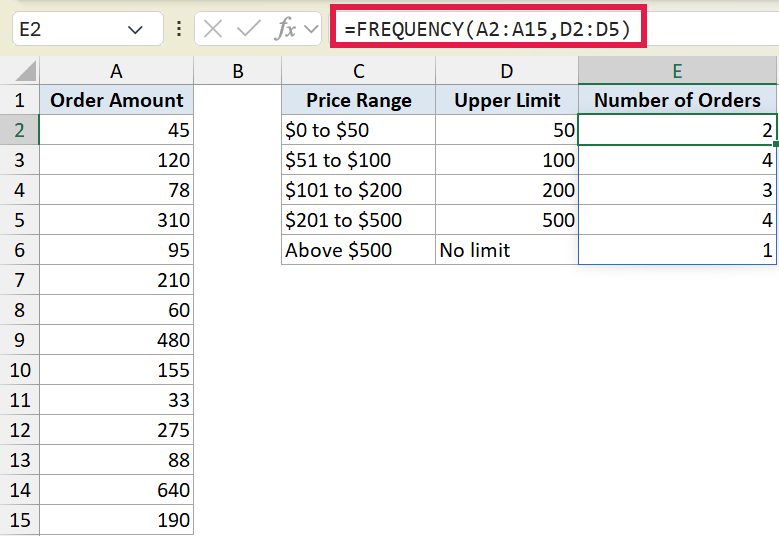Select cell containing 33
This screenshot has width=779, height=536.
(116, 399)
